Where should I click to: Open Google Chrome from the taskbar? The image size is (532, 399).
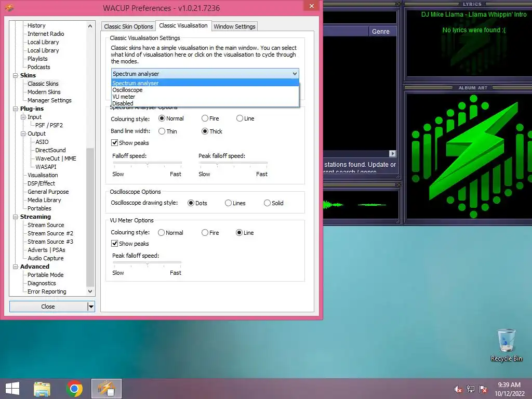point(74,389)
